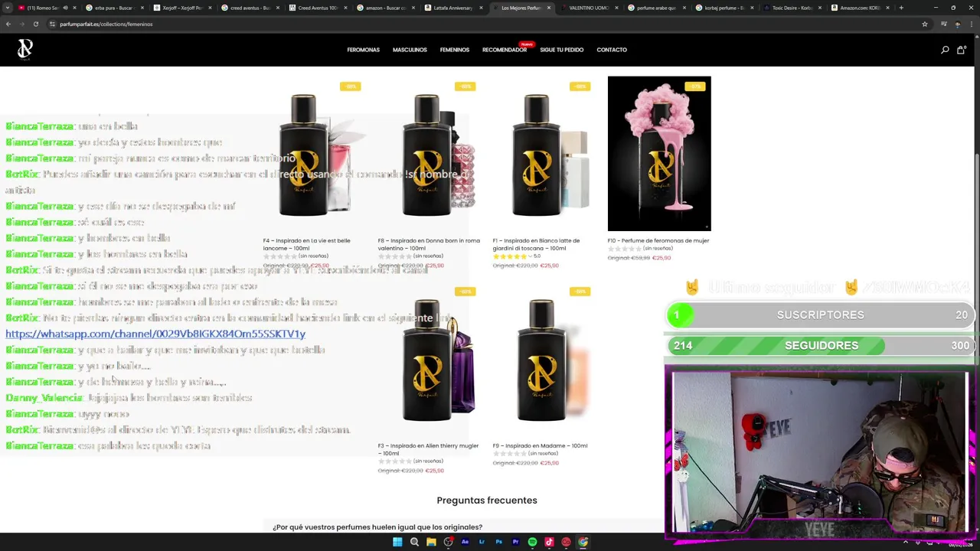Open SIGUE TU PEDIDO menu item
This screenshot has height=551, width=980.
[x=561, y=50]
